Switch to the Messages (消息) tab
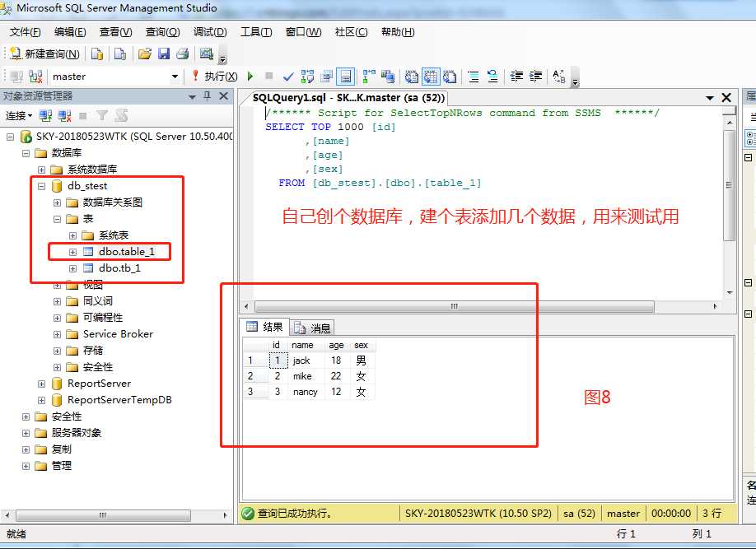This screenshot has height=549, width=756. click(312, 328)
